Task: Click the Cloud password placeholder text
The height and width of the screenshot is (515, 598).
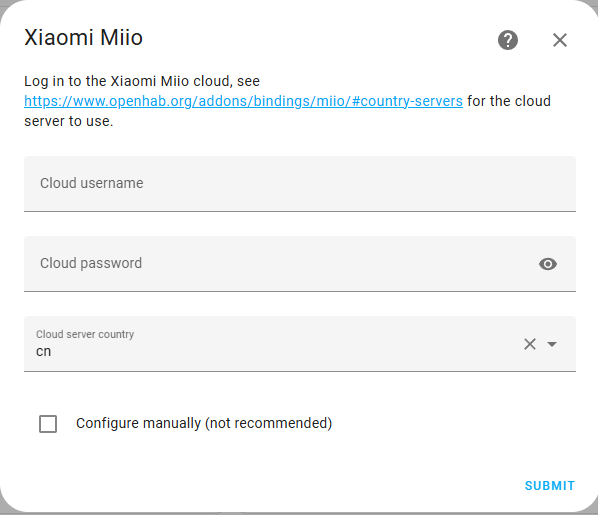Action: click(x=91, y=263)
